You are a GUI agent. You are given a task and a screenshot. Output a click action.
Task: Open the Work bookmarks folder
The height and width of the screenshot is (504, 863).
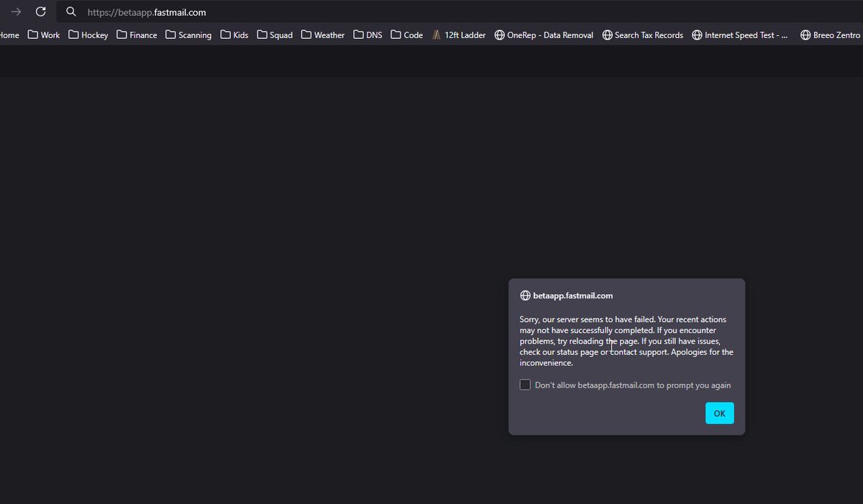pyautogui.click(x=44, y=35)
